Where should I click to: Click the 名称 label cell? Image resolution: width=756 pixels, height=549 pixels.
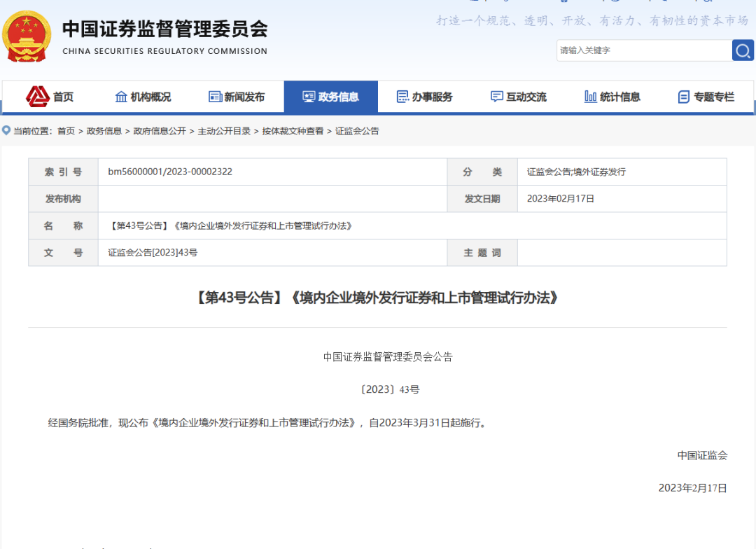point(63,225)
